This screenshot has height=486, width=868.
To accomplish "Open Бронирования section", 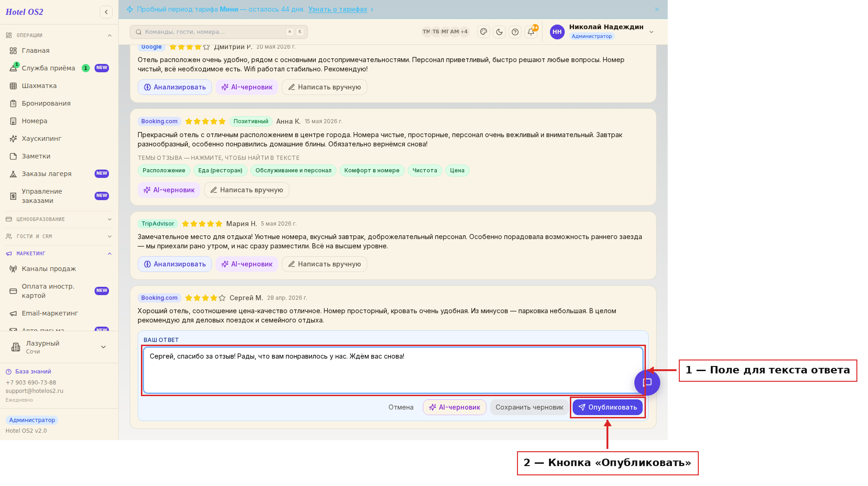I will [x=59, y=103].
